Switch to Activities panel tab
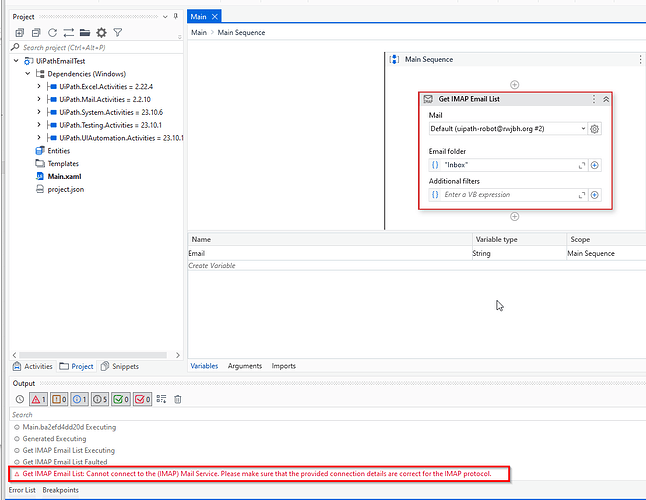The width and height of the screenshot is (646, 500). (x=33, y=366)
